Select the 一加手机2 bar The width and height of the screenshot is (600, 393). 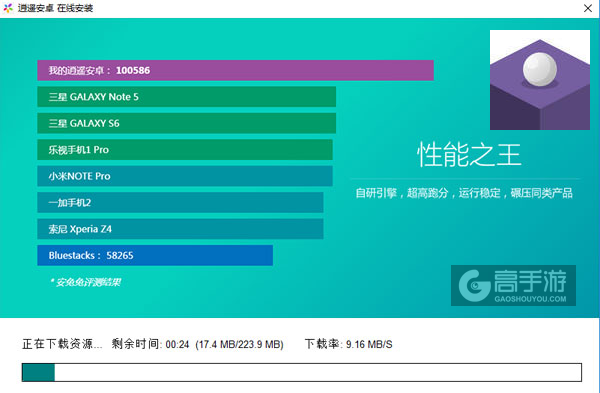(180, 202)
